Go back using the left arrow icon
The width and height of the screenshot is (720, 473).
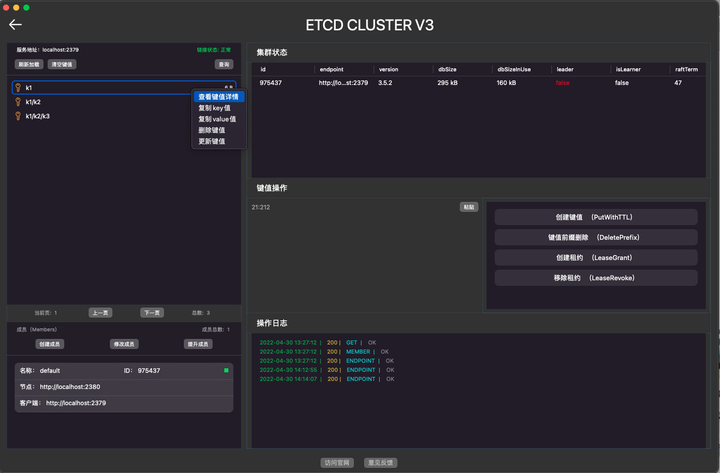(15, 24)
